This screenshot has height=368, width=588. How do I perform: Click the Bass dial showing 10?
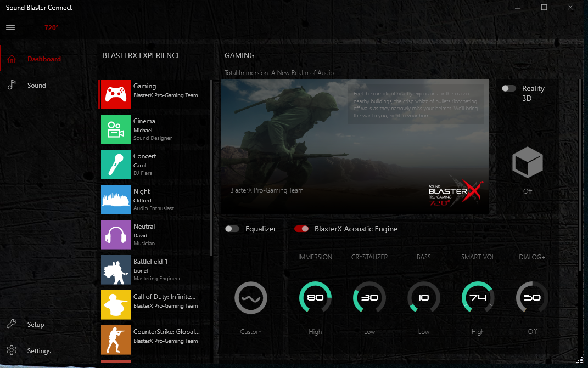coord(424,298)
